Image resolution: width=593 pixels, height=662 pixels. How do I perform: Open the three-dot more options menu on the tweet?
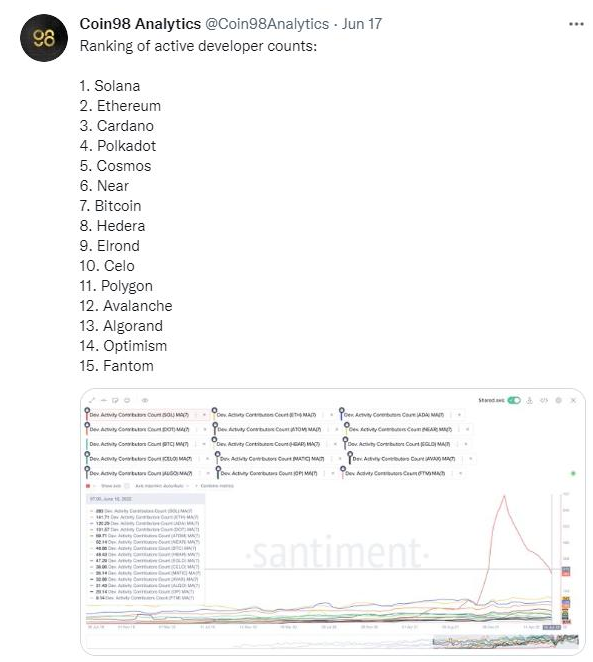click(576, 24)
